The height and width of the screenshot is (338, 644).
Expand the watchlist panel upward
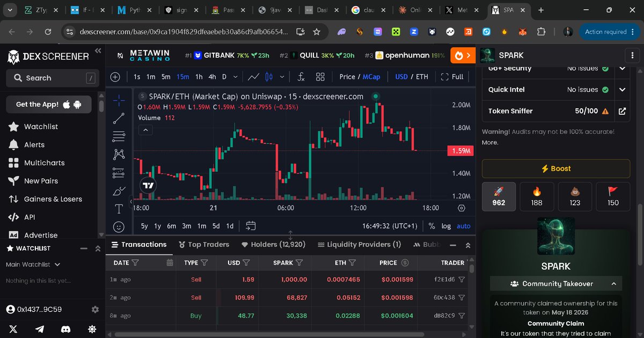(98, 248)
